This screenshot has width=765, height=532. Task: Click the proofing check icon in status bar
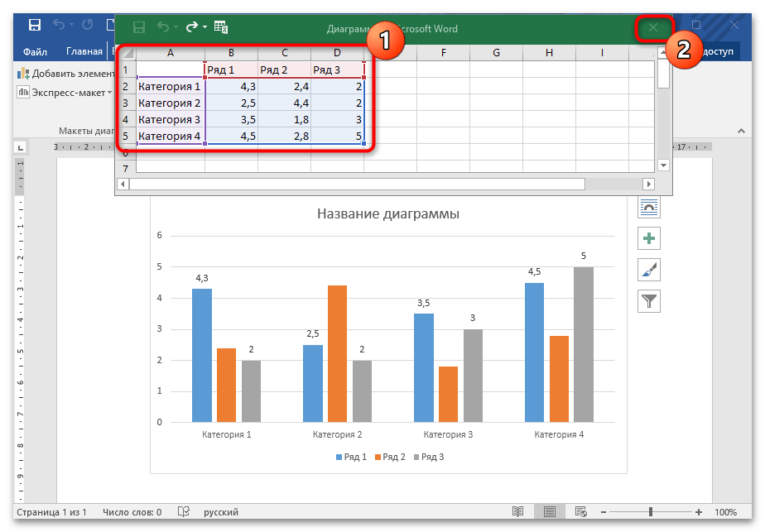[184, 511]
